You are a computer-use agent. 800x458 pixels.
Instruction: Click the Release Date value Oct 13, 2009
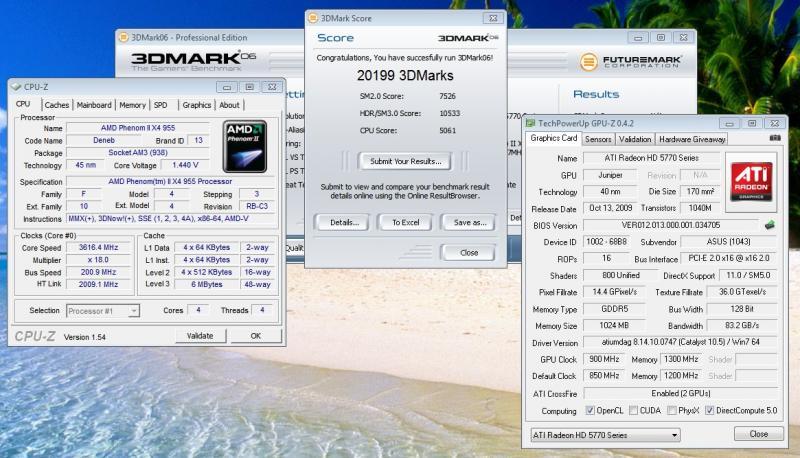point(610,208)
